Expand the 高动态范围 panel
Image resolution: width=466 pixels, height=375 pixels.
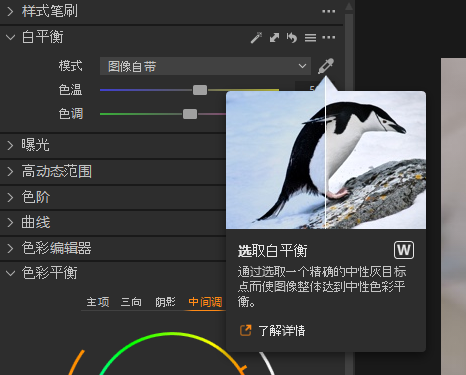point(10,171)
